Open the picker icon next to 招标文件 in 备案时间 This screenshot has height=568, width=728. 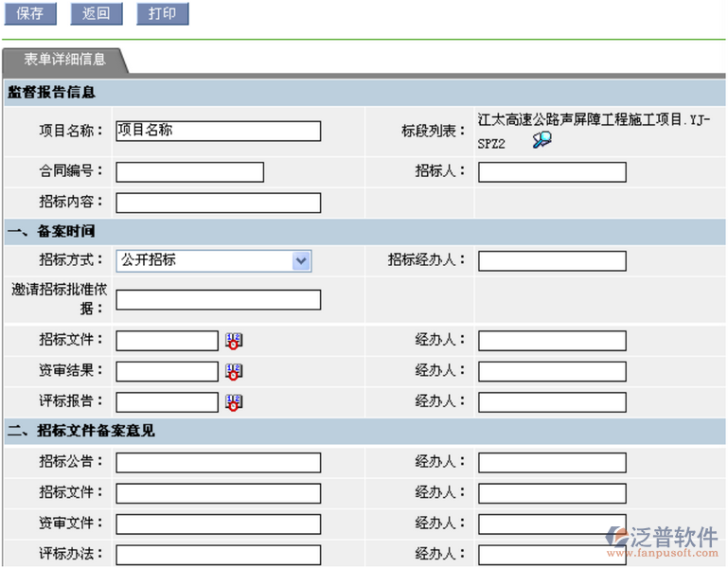coord(234,341)
